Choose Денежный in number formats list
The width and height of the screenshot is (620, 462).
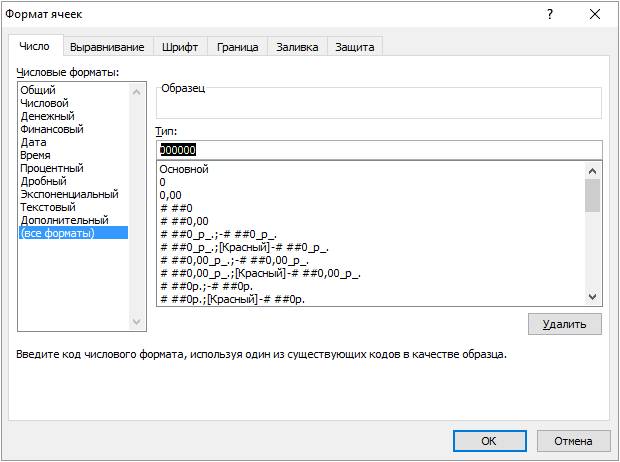[x=47, y=116]
